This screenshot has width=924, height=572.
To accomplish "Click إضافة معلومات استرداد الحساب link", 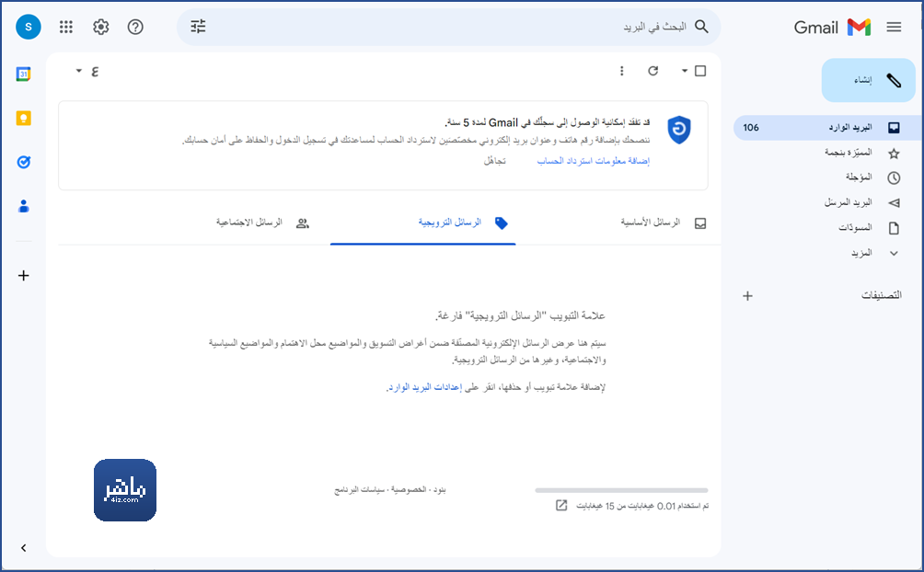I will click(x=594, y=161).
